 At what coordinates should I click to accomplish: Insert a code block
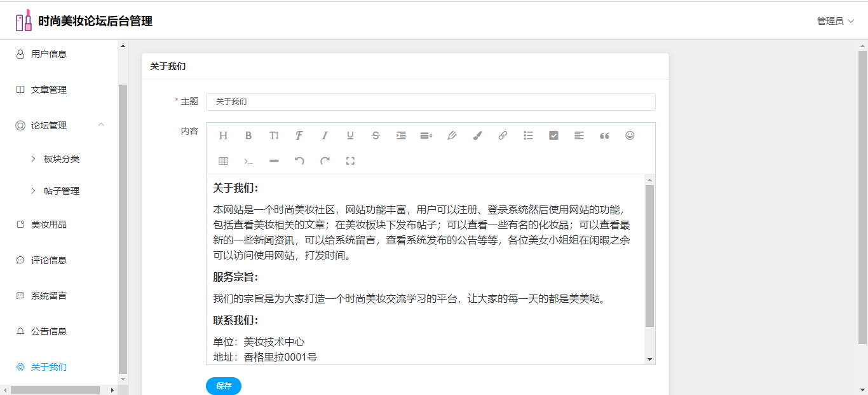[248, 161]
